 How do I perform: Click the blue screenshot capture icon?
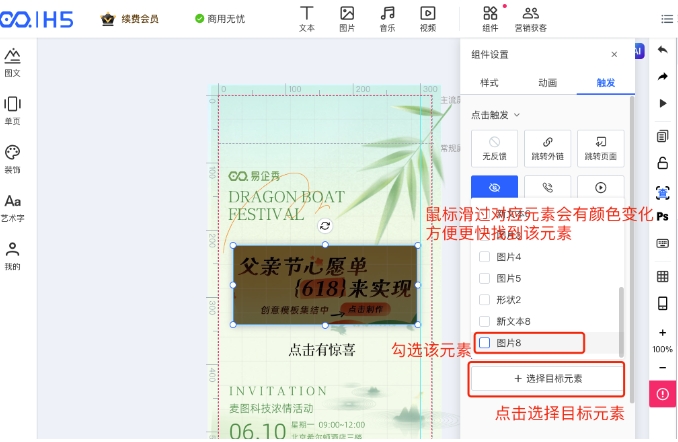coord(662,192)
